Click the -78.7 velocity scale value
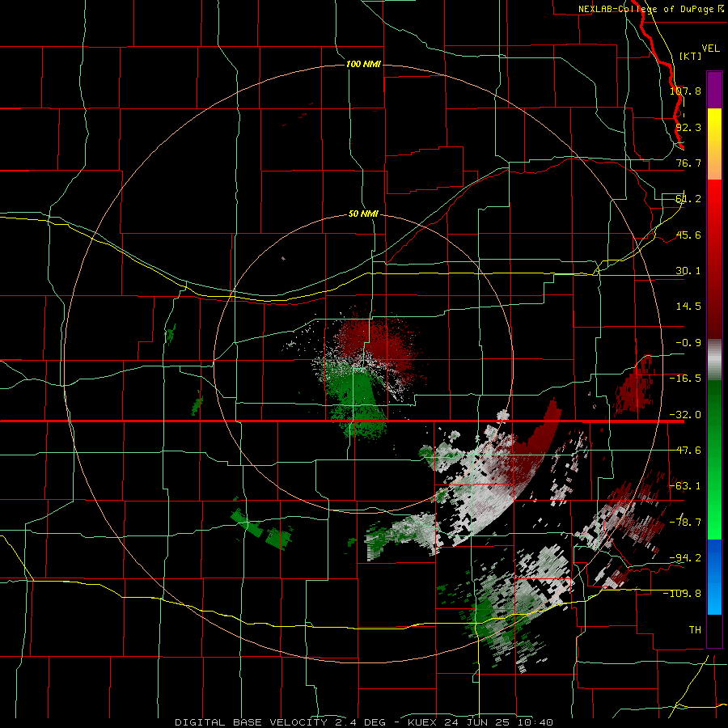Viewport: 728px width, 728px height. 685,523
